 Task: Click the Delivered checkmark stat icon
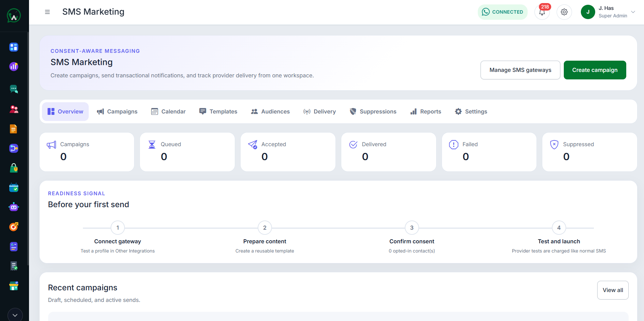pyautogui.click(x=353, y=144)
